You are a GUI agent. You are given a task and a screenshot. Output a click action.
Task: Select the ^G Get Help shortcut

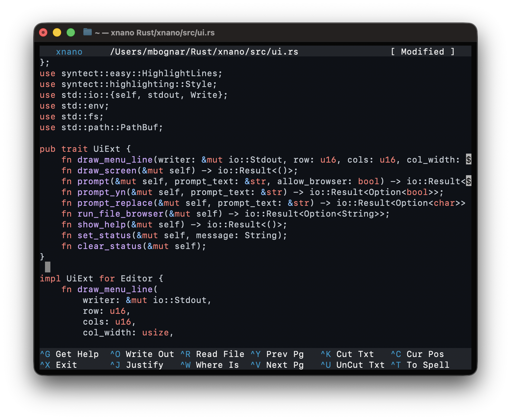[69, 354]
